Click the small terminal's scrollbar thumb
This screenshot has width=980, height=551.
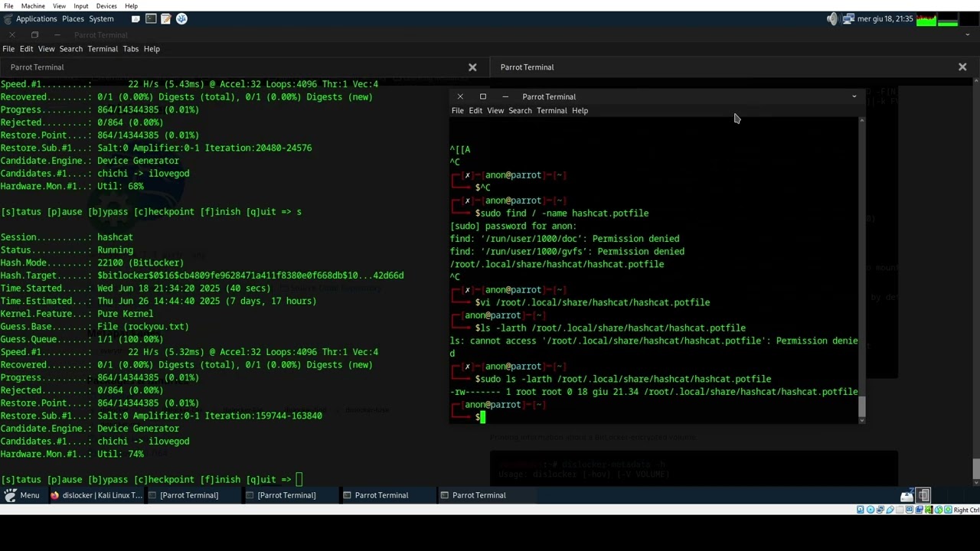click(862, 407)
